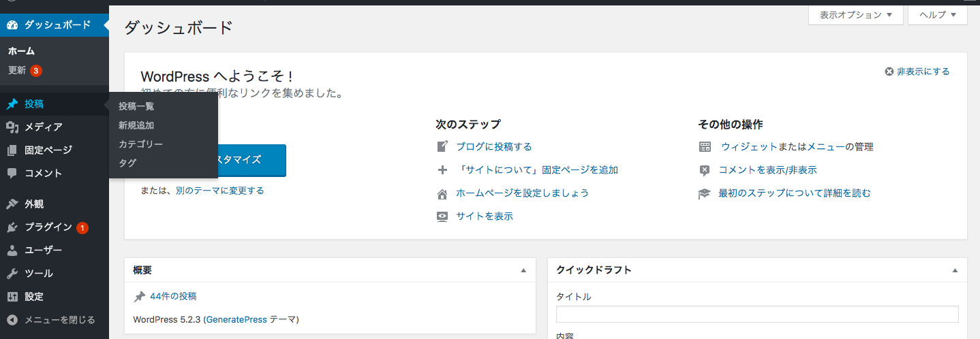Follow the 別のテーマに変更する link
Screen dimensions: 980x339
219,191
